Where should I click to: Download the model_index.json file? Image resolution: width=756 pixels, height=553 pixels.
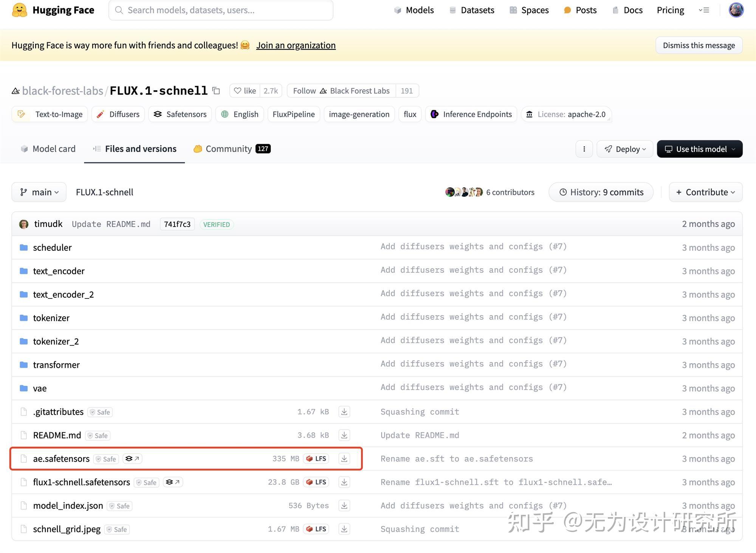(x=344, y=505)
